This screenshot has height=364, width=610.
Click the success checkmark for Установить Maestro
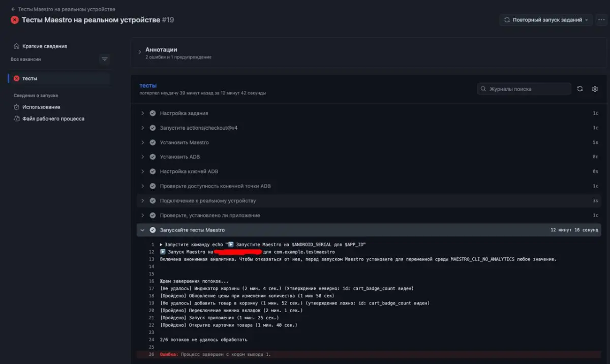pyautogui.click(x=152, y=142)
